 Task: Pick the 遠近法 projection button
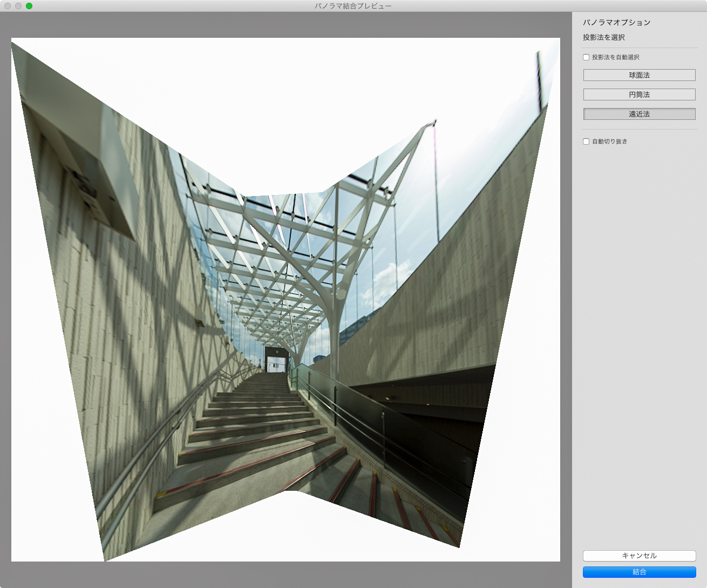(x=639, y=114)
